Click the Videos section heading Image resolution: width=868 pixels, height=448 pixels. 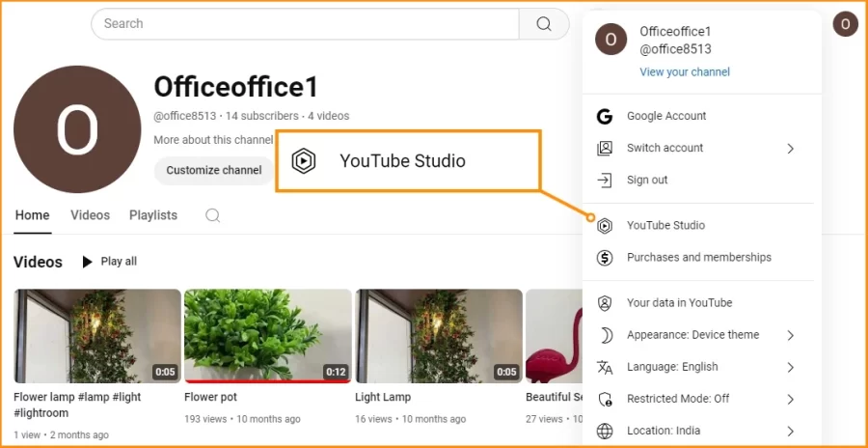[38, 262]
